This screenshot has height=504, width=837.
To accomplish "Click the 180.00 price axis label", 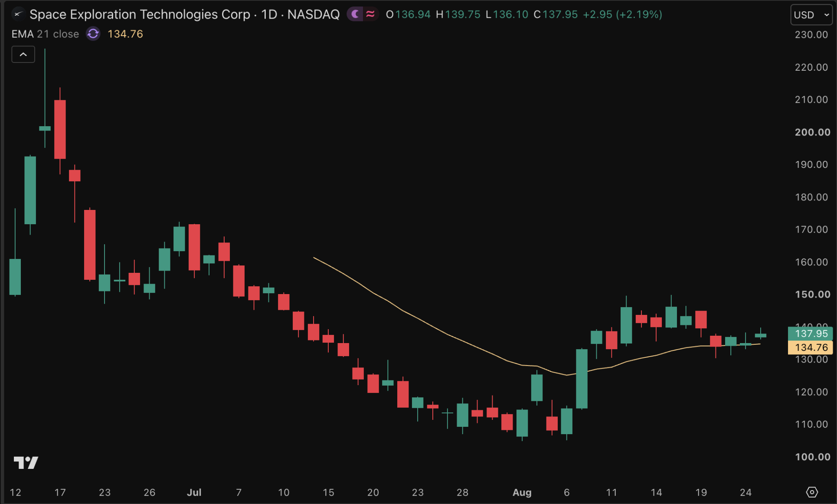I will tap(811, 197).
